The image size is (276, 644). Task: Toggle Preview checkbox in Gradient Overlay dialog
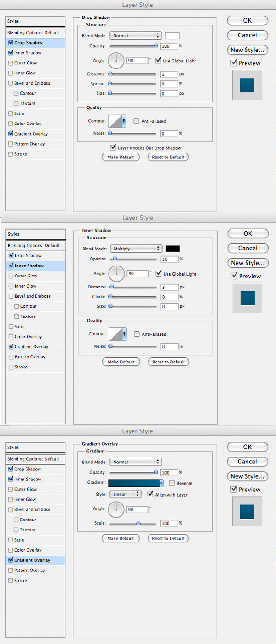pyautogui.click(x=234, y=489)
